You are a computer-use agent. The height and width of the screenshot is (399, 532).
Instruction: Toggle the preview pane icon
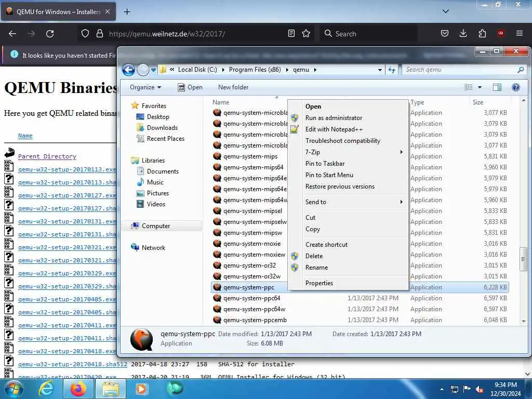[497, 87]
